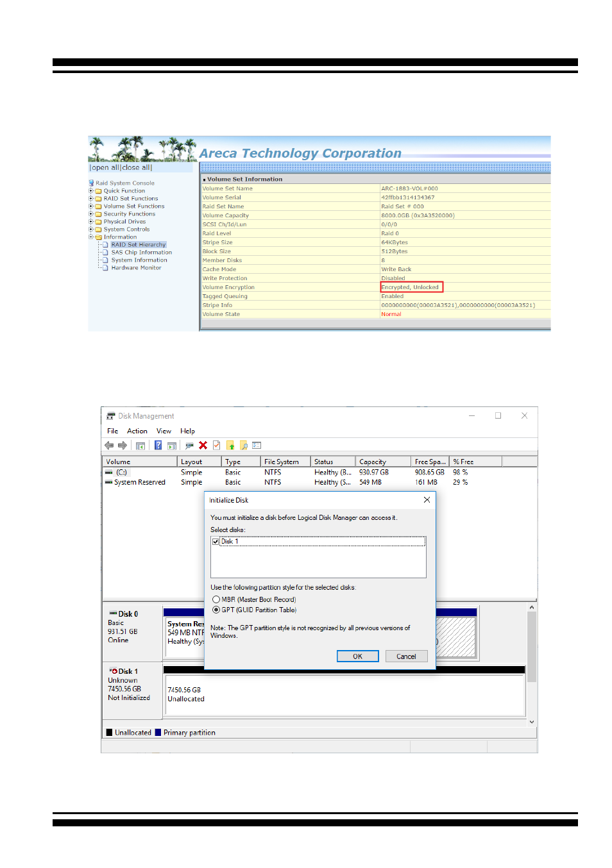The image size is (612, 868).
Task: Click the disk pane scrollbar up arrow
Action: (x=532, y=607)
